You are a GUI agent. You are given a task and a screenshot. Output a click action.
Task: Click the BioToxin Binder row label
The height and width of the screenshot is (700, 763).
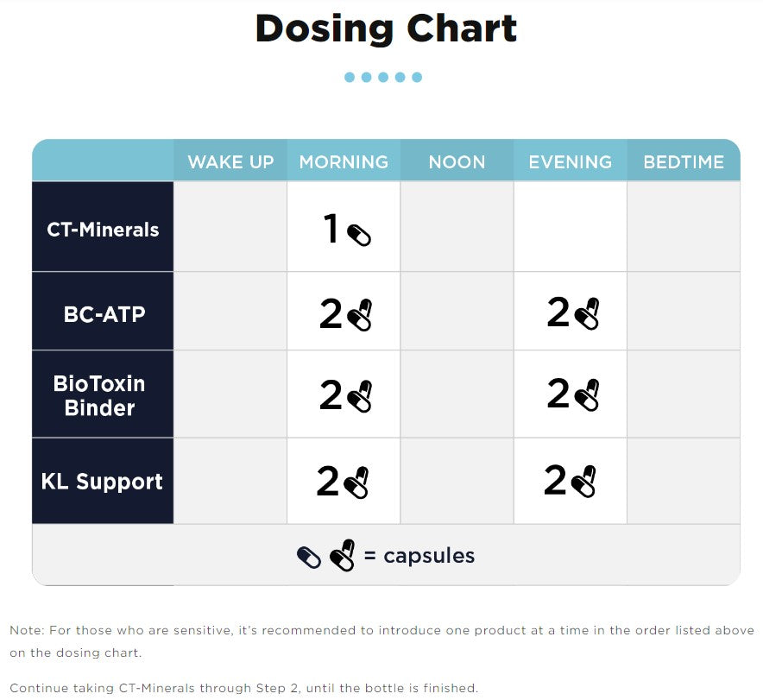pyautogui.click(x=99, y=395)
